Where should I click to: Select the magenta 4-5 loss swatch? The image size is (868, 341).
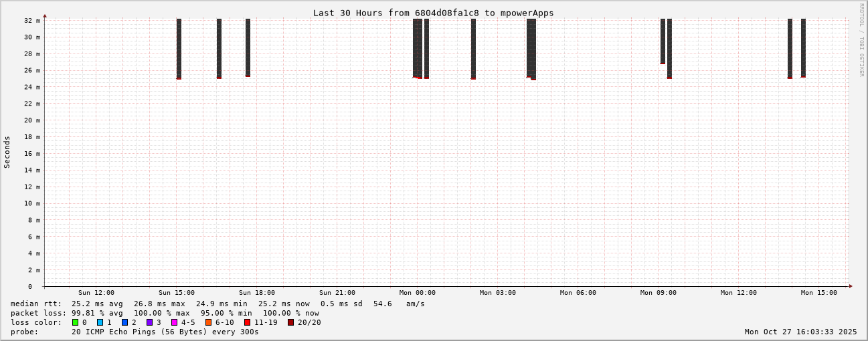click(175, 322)
